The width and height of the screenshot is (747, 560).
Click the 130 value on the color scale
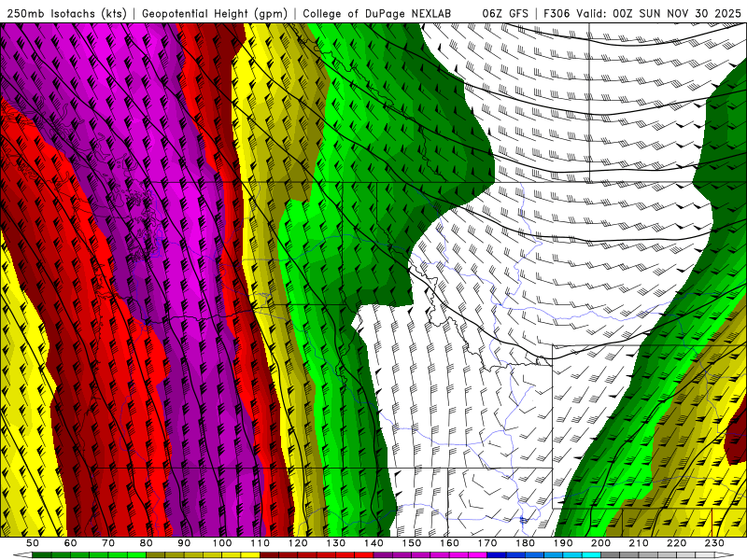tap(336, 543)
